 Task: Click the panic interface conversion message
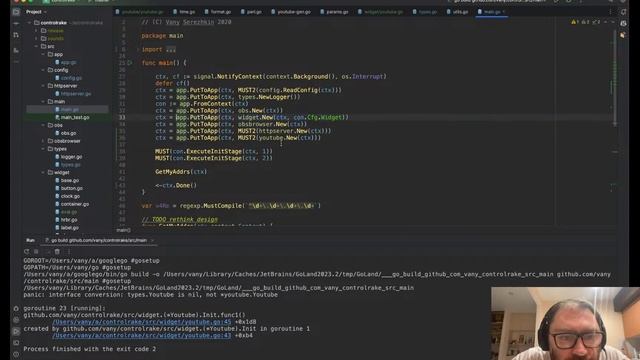150,295
